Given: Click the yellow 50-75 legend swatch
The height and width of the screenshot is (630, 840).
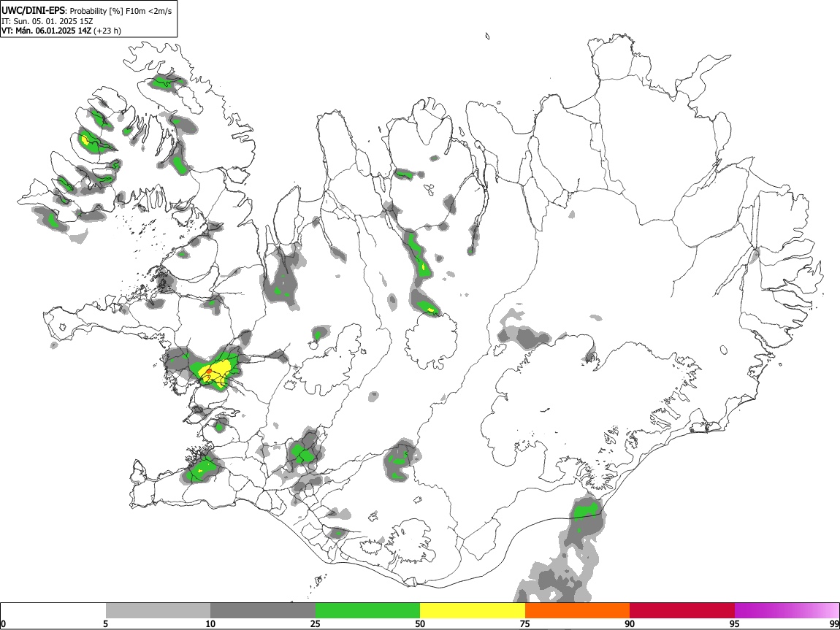Looking at the screenshot, I should 473,611.
